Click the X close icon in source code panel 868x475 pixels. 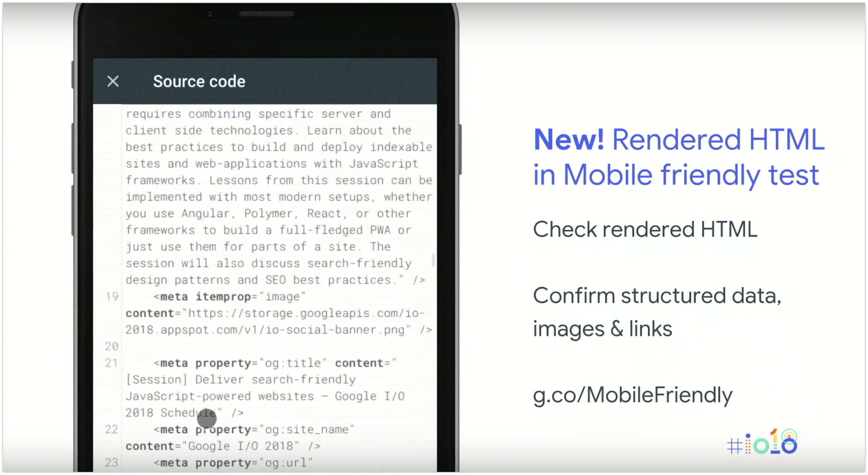click(x=112, y=81)
